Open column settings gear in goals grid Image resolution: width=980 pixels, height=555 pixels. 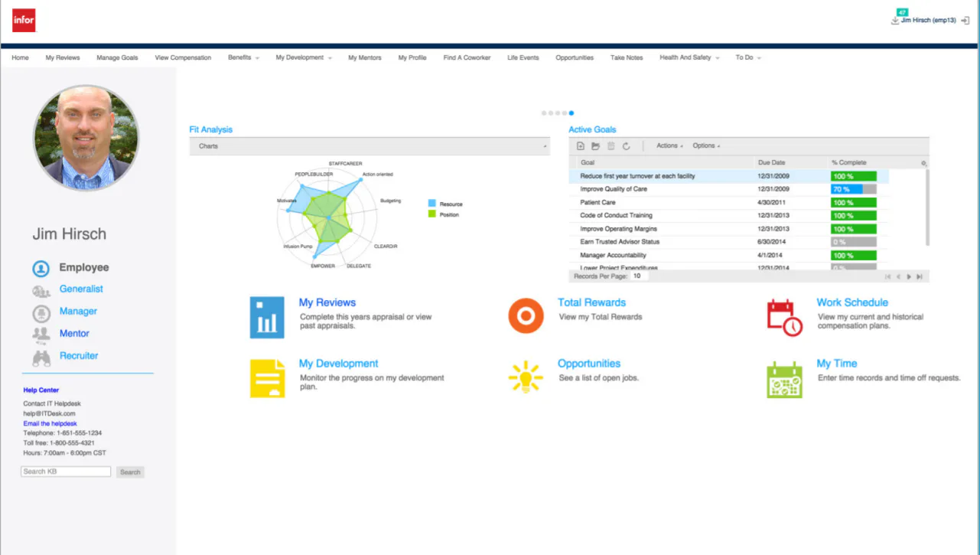[x=923, y=162]
